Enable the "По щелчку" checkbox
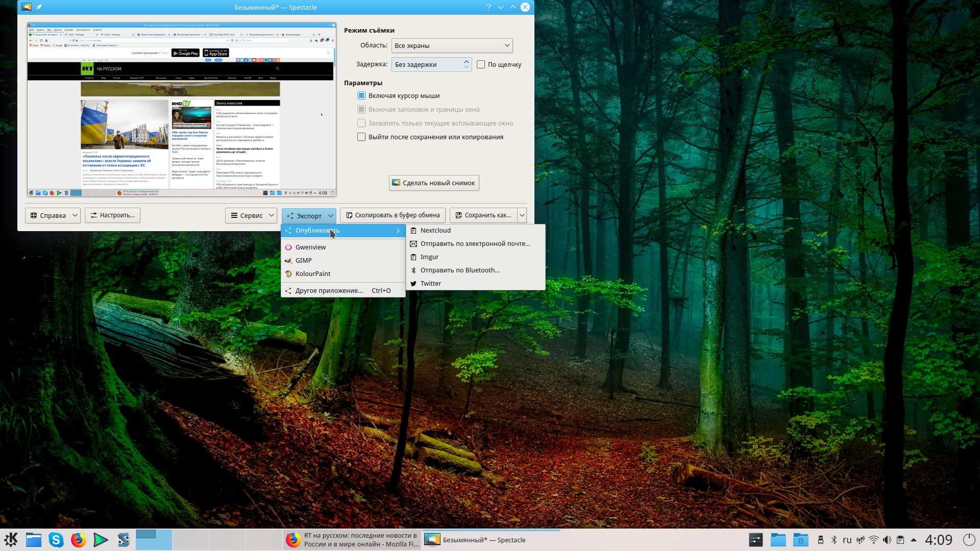The height and width of the screenshot is (551, 980). coord(481,64)
